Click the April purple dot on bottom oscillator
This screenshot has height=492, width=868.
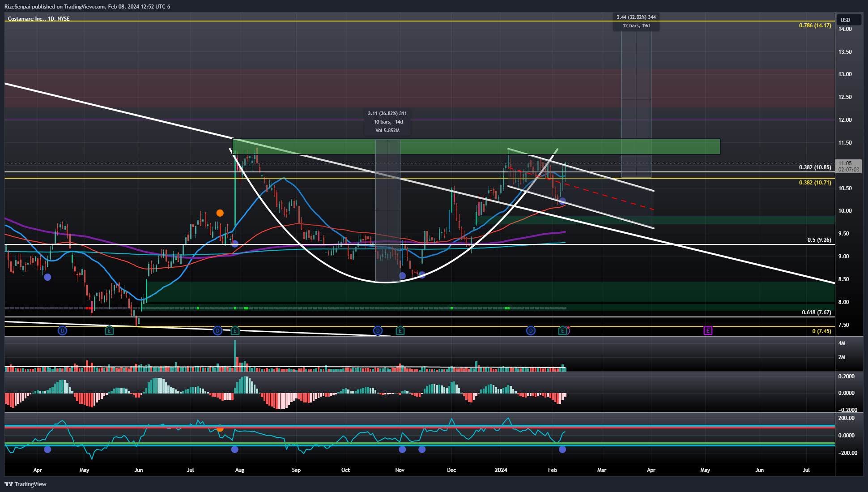point(47,449)
